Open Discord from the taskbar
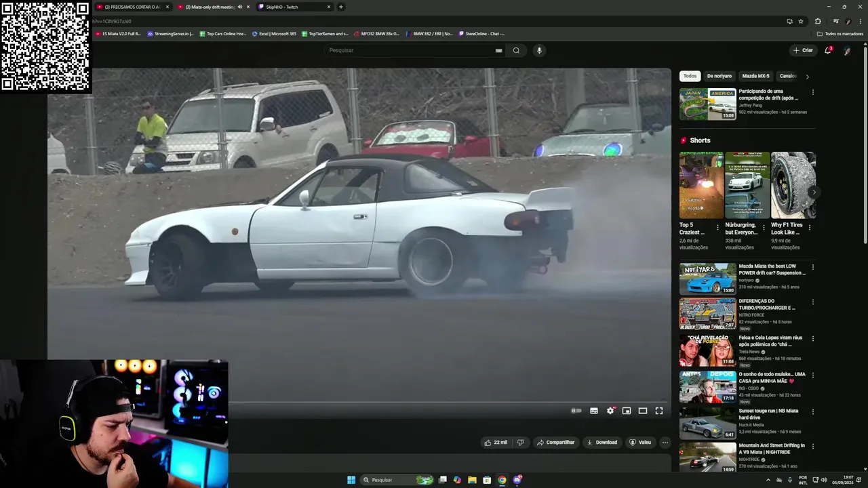This screenshot has height=488, width=868. [517, 480]
